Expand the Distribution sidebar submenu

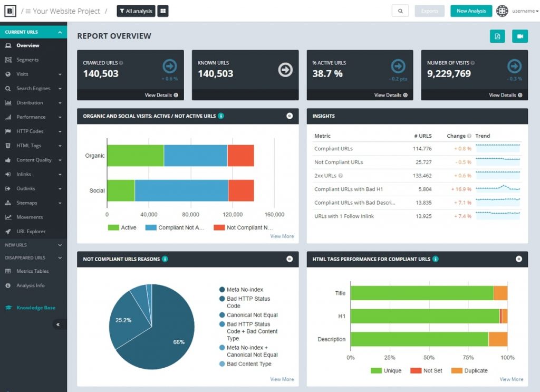tap(60, 103)
